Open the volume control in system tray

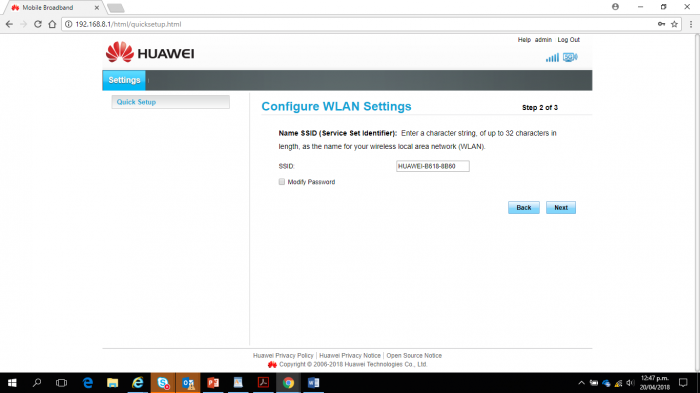point(630,383)
